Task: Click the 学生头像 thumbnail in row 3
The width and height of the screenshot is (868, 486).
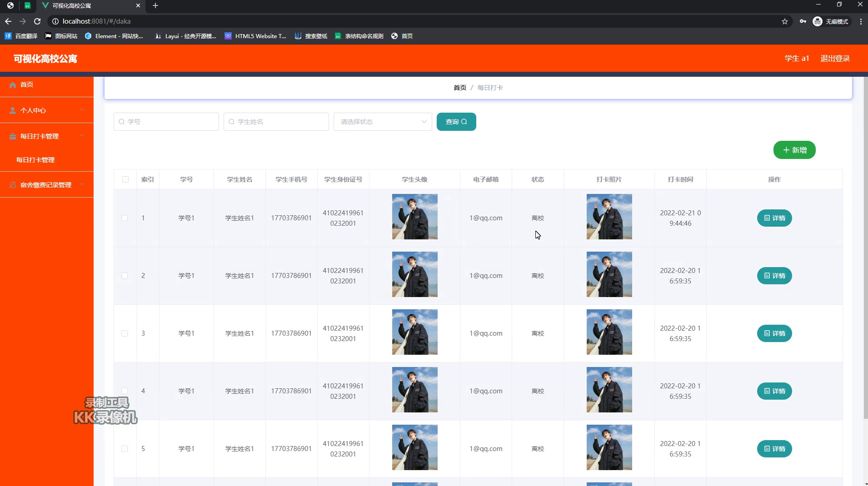Action: point(415,332)
